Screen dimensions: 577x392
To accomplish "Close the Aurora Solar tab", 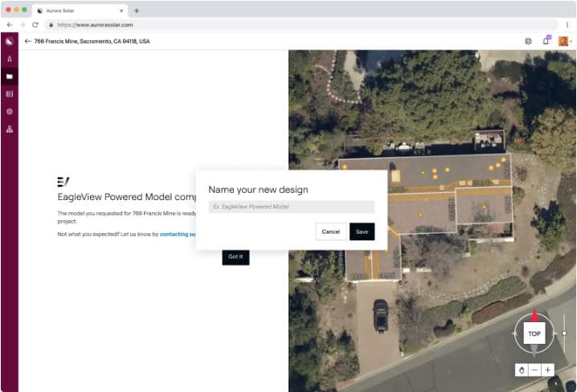I will 121,10.
